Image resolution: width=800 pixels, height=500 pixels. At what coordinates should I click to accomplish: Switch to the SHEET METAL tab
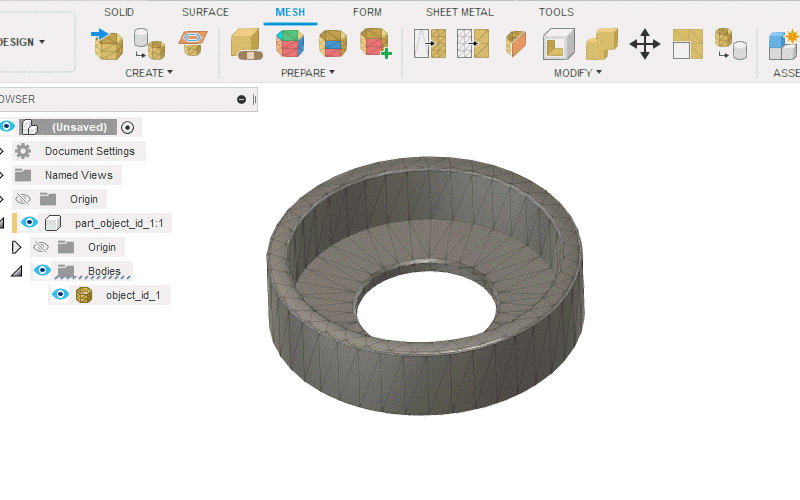coord(460,12)
